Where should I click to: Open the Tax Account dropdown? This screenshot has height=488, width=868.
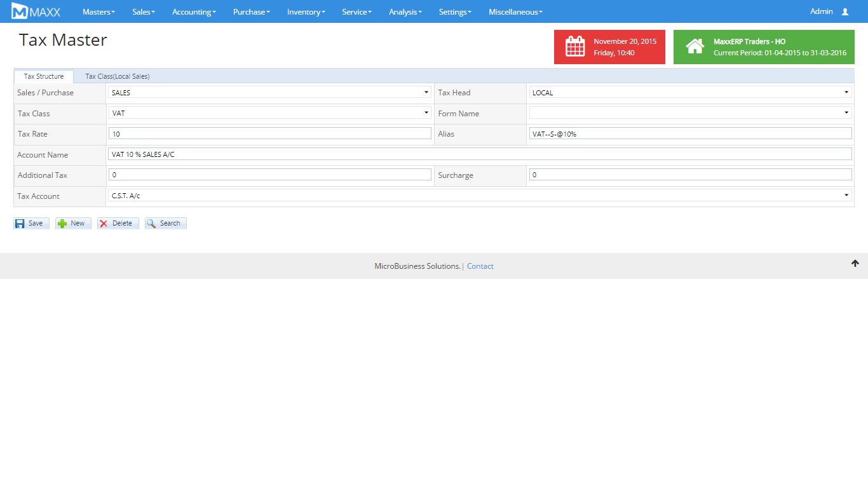point(480,196)
